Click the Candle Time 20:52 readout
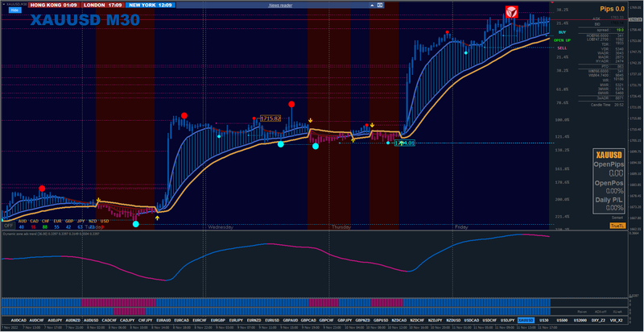Viewport: 644px width, 332px height. click(608, 105)
